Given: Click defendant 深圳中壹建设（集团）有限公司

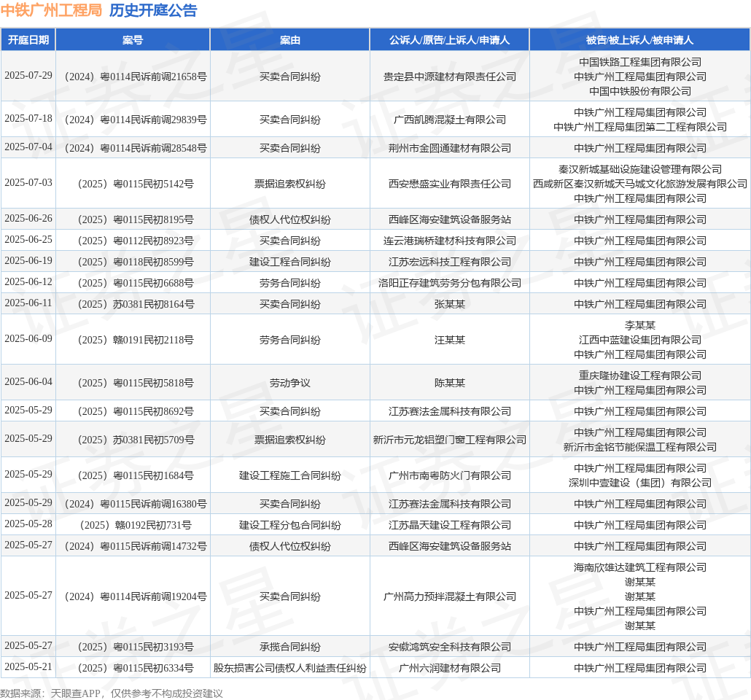Looking at the screenshot, I should tap(640, 483).
